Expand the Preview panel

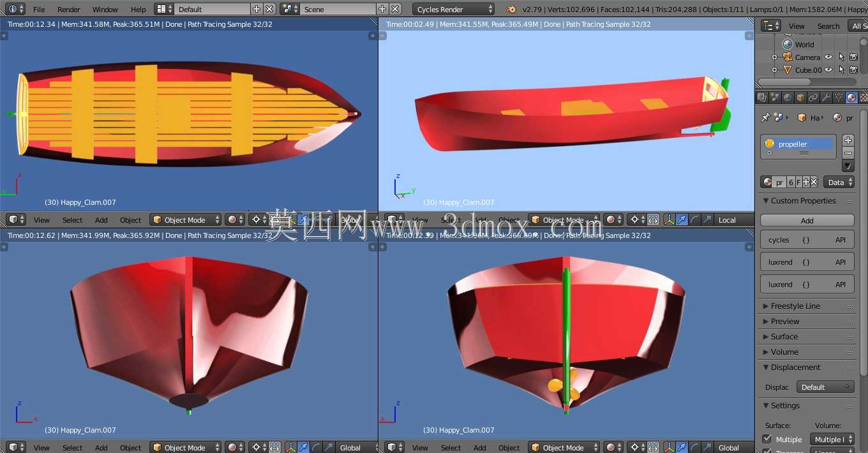click(x=785, y=322)
